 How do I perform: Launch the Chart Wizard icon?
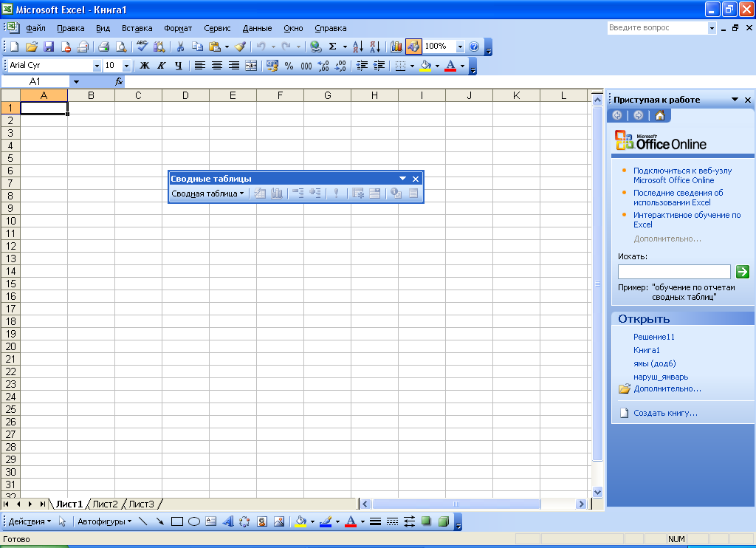pyautogui.click(x=396, y=47)
